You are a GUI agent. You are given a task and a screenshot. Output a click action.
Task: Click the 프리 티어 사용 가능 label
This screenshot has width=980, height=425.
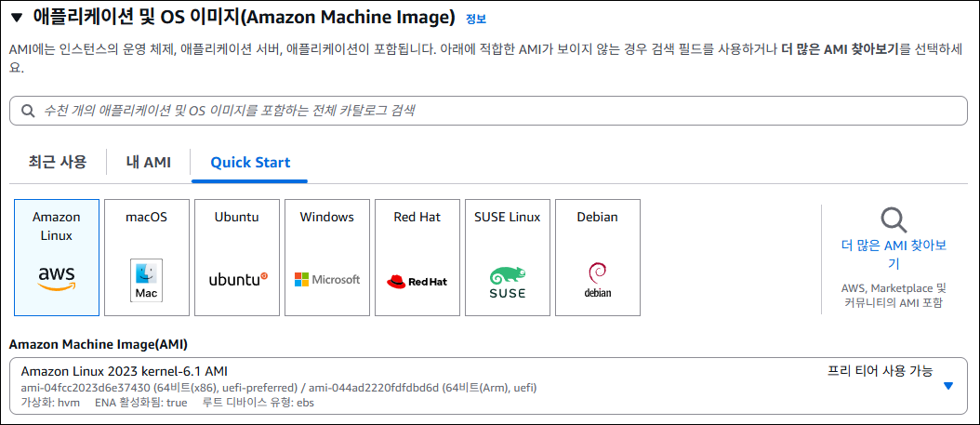point(880,370)
